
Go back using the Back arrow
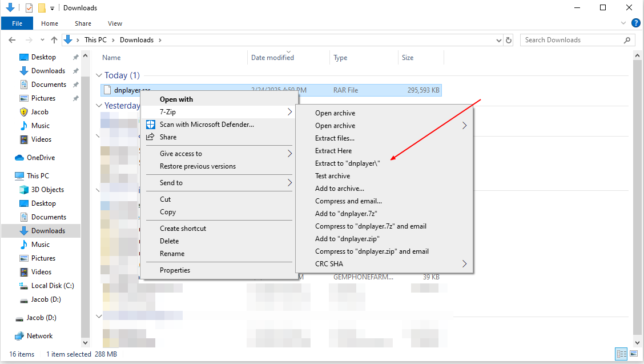click(x=12, y=40)
